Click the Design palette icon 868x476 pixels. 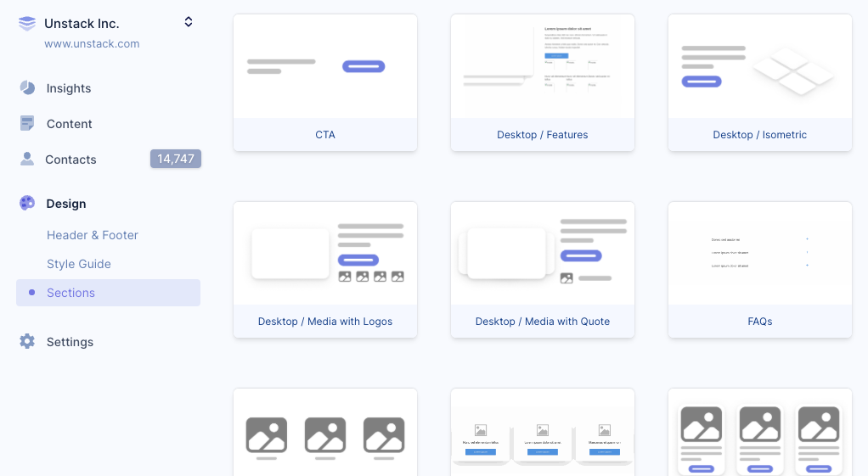coord(27,204)
